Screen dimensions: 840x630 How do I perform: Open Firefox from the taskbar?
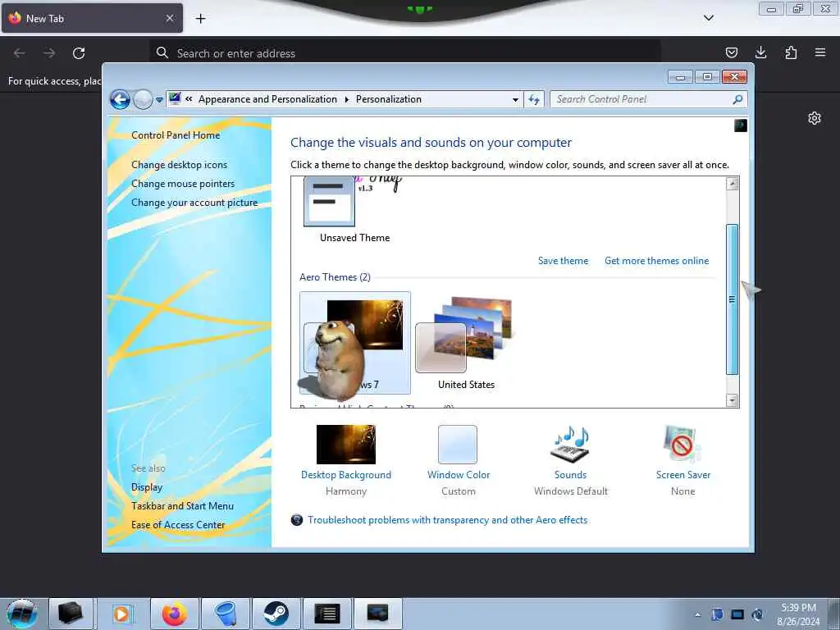[x=175, y=614]
